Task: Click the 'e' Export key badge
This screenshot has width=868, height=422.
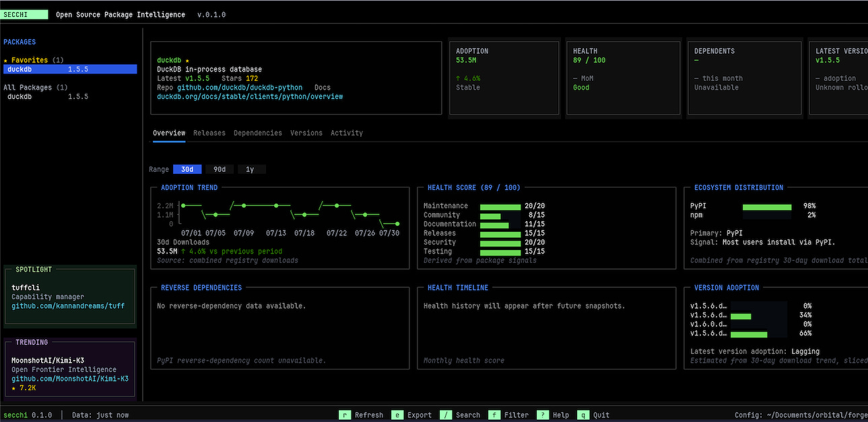Action: [x=397, y=415]
